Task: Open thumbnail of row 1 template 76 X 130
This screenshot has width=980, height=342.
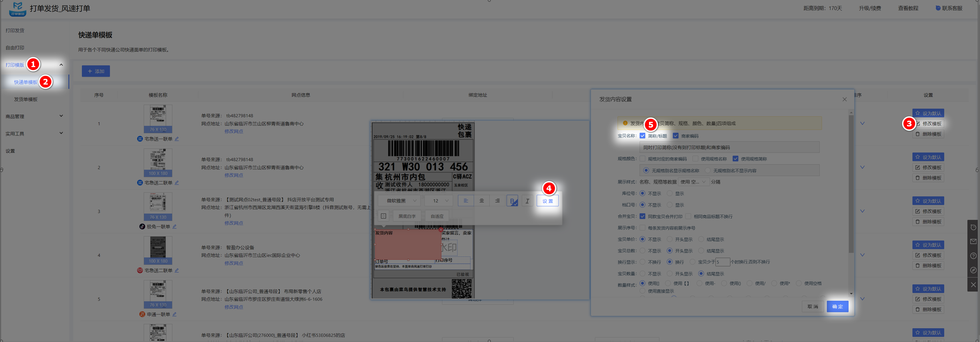Action: click(158, 118)
